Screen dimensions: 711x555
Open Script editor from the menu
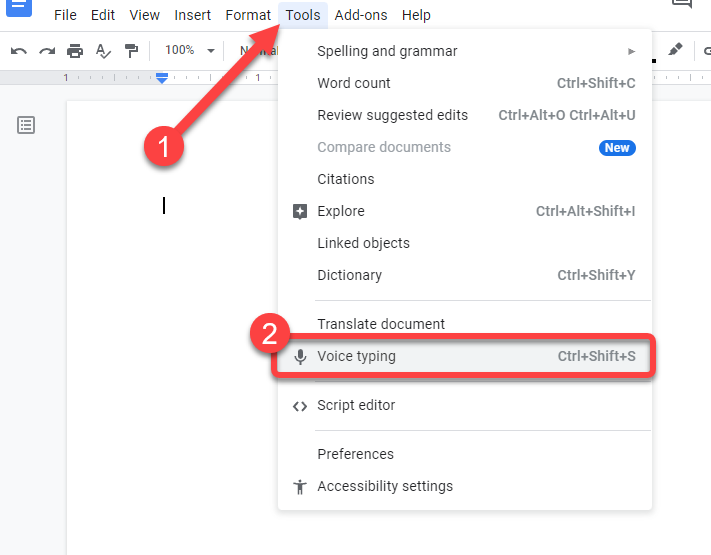click(x=356, y=405)
